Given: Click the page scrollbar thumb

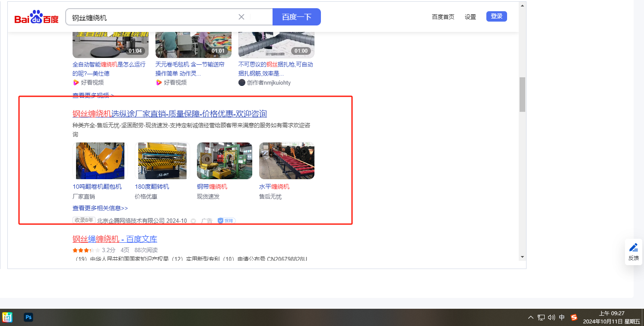Looking at the screenshot, I should click(x=522, y=94).
